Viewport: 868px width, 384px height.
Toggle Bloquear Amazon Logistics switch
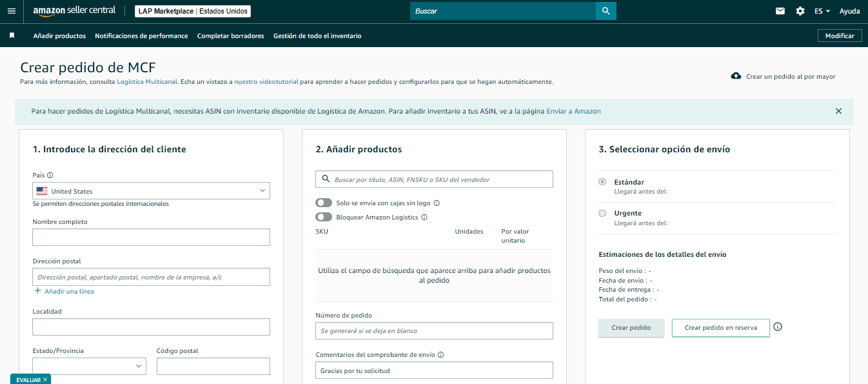pyautogui.click(x=324, y=217)
